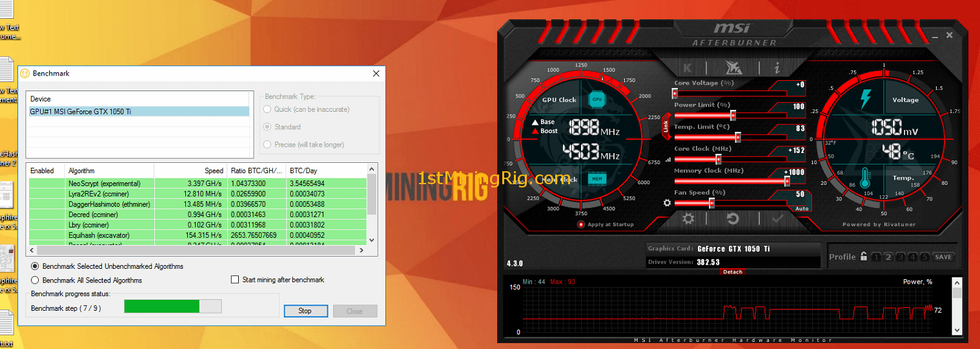Select Equihash (excavator) algorithm row
This screenshot has width=980, height=349.
click(197, 235)
